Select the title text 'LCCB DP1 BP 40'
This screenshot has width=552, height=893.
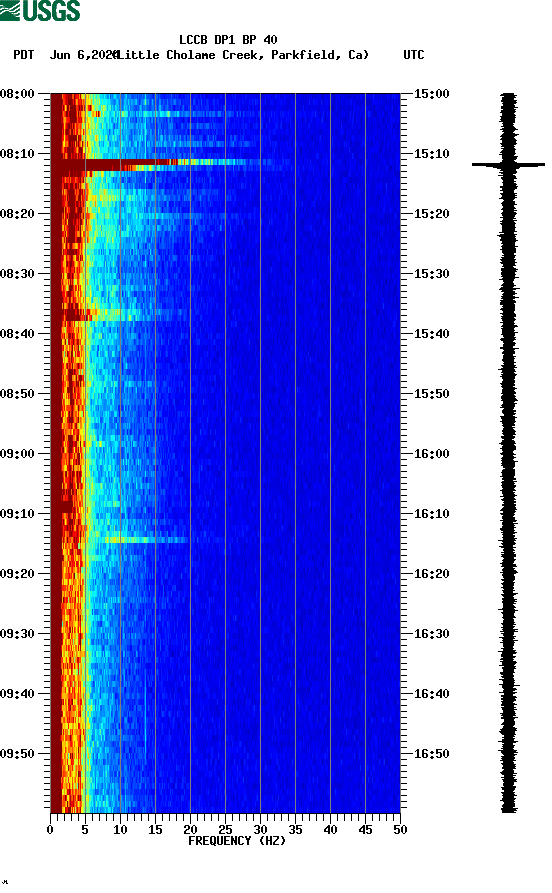click(228, 40)
